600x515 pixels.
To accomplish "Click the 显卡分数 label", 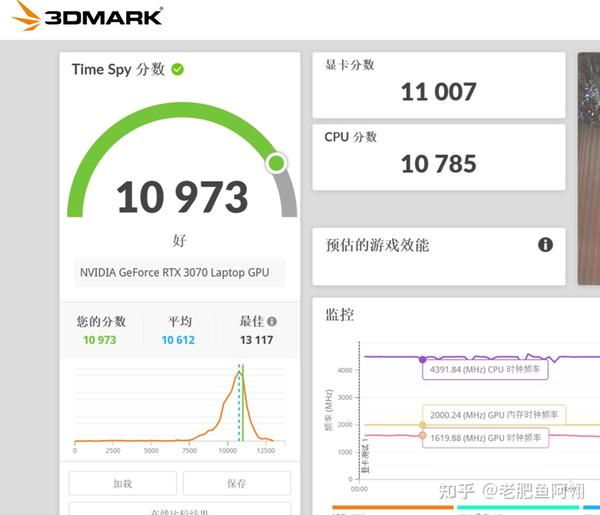I will click(349, 65).
